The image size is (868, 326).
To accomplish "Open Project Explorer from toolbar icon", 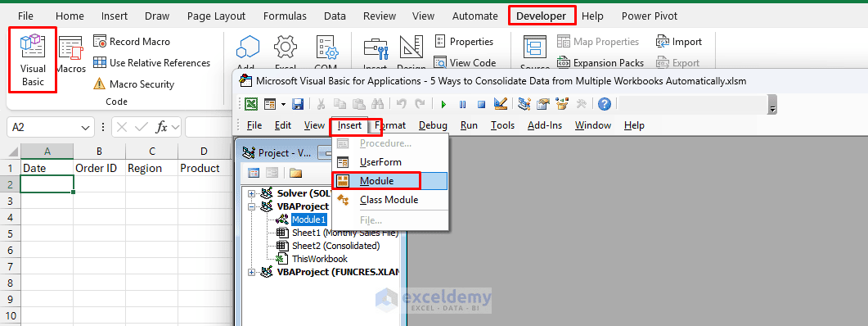I will 524,104.
